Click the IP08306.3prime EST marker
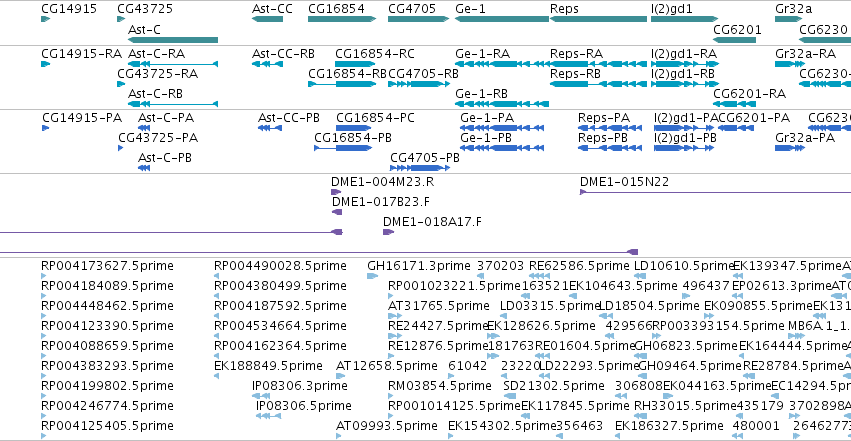Image resolution: width=851 pixels, height=441 pixels. (261, 396)
